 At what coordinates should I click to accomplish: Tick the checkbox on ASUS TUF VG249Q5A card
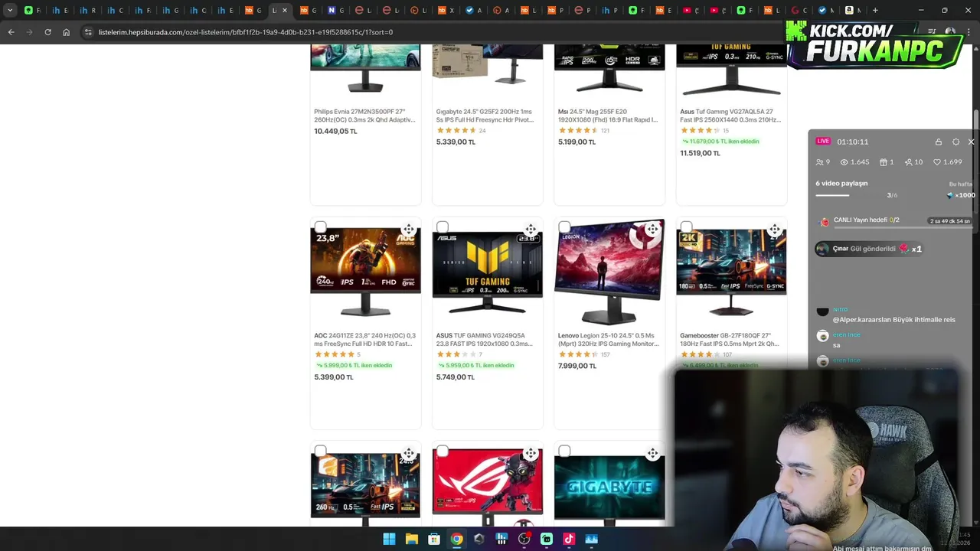(443, 227)
